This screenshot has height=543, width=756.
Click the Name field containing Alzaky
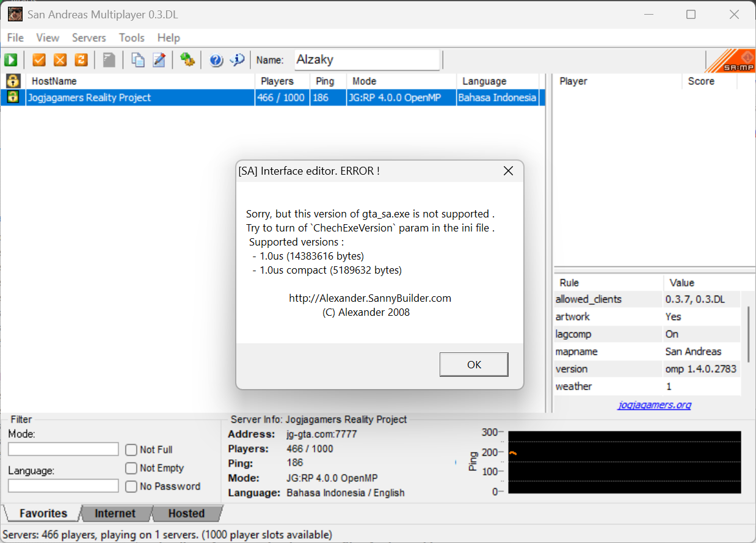(367, 60)
